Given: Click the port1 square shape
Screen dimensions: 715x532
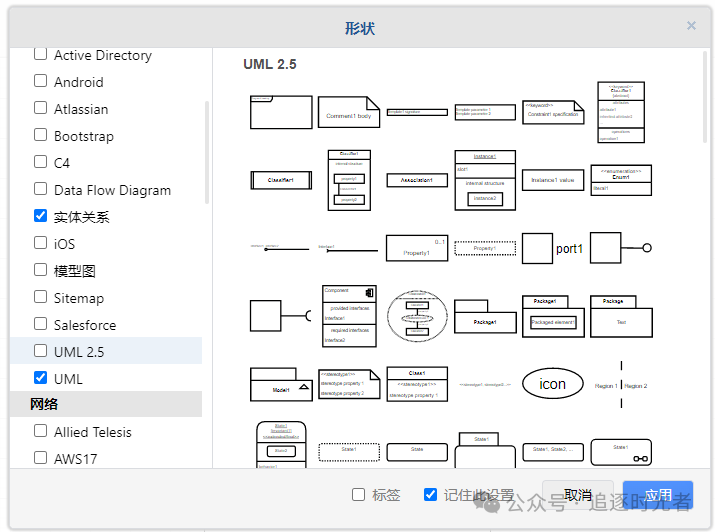Looking at the screenshot, I should 537,248.
